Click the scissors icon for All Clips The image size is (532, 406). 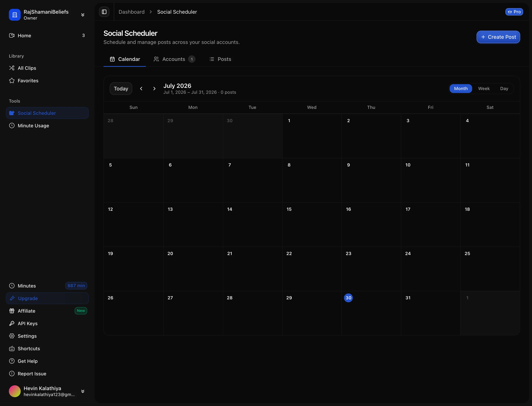click(x=12, y=68)
